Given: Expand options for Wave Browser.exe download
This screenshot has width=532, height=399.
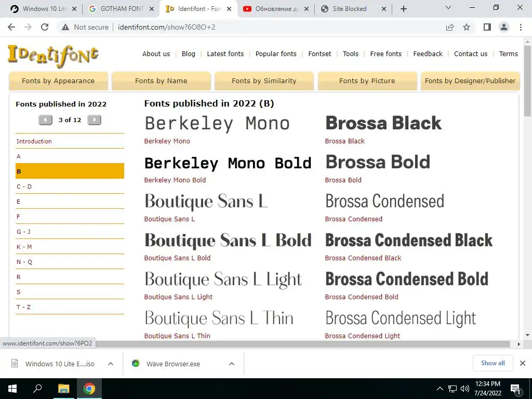Looking at the screenshot, I should (231, 364).
